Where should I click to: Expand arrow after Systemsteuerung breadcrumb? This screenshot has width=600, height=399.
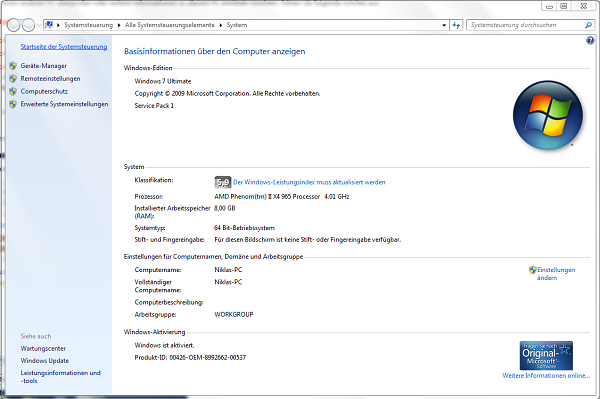[119, 25]
